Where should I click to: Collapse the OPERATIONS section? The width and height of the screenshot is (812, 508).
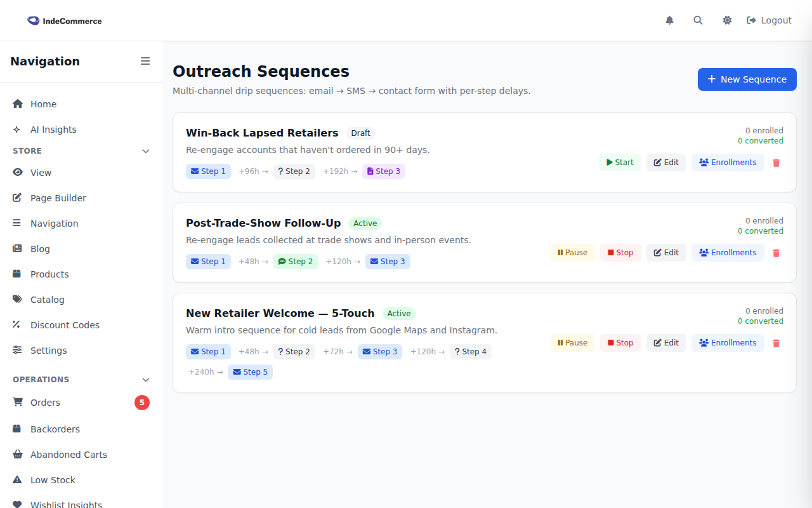pos(146,380)
